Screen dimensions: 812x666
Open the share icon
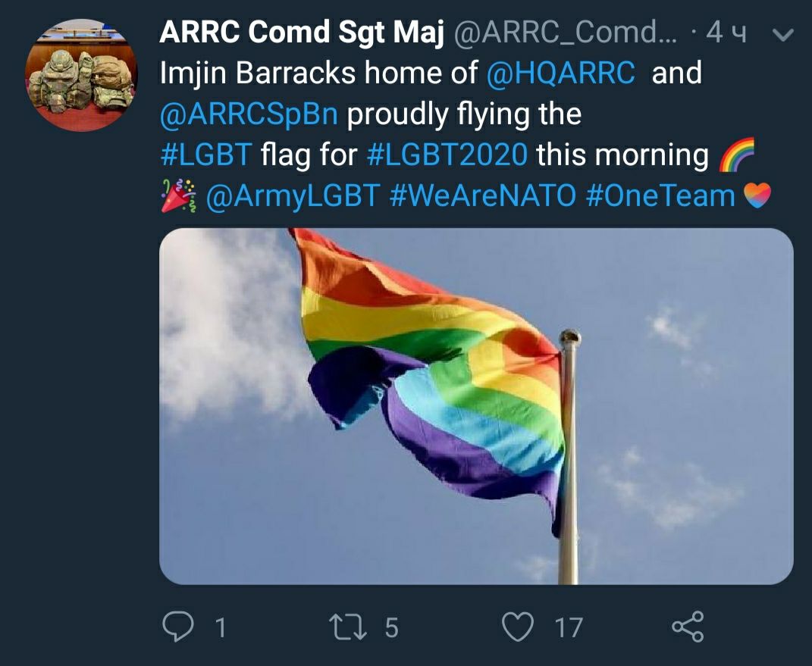point(688,627)
